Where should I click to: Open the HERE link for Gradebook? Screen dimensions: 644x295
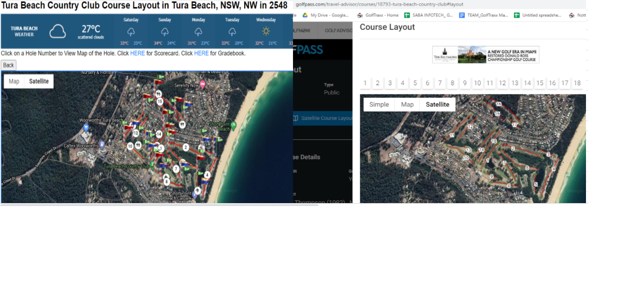[x=201, y=53]
